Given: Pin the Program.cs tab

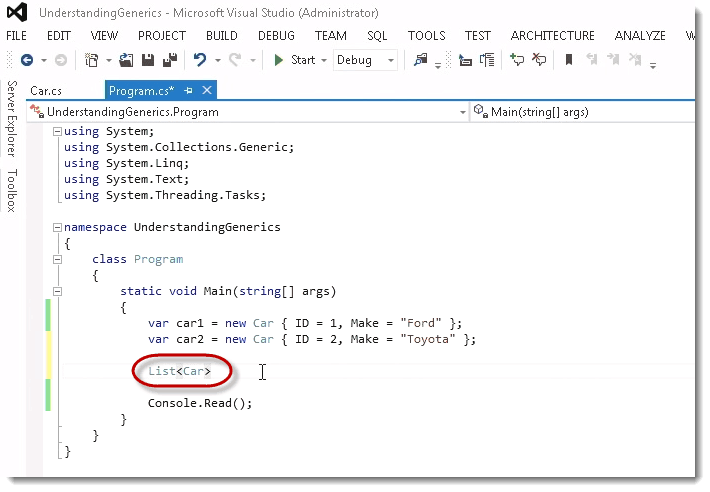Looking at the screenshot, I should [x=188, y=91].
